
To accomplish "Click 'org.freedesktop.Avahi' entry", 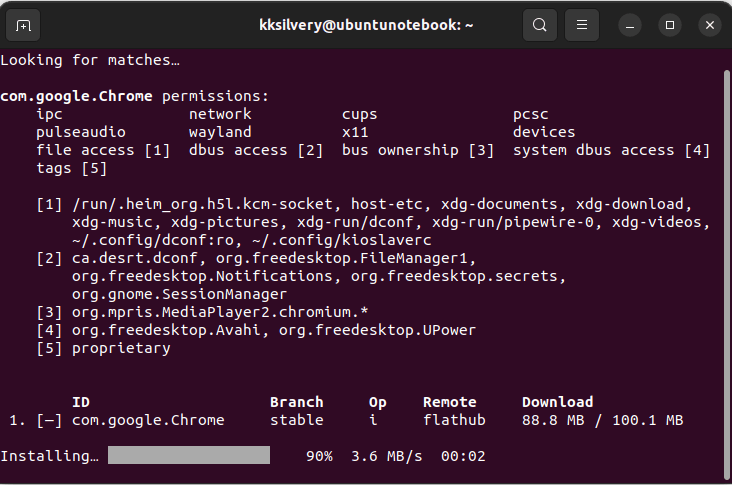I will [x=166, y=330].
